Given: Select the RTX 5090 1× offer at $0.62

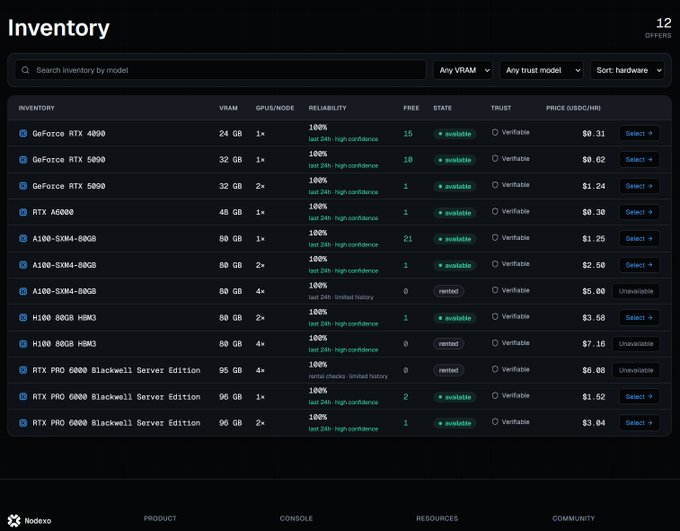Looking at the screenshot, I should (x=639, y=160).
